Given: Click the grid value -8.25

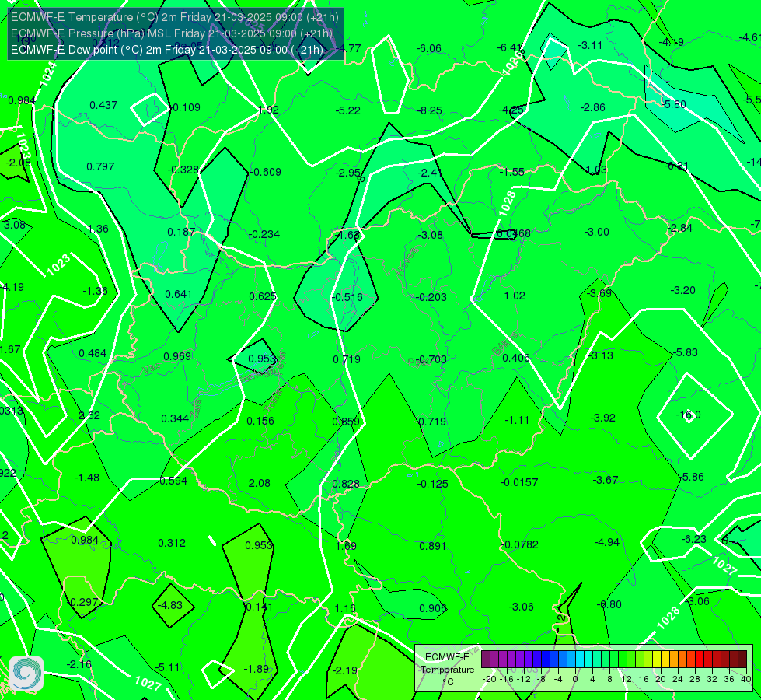Looking at the screenshot, I should (x=430, y=110).
